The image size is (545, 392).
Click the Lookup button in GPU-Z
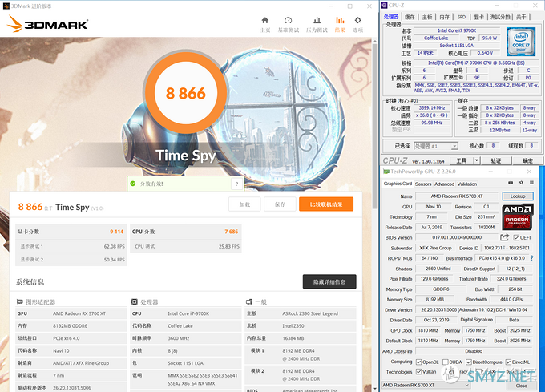(x=518, y=196)
